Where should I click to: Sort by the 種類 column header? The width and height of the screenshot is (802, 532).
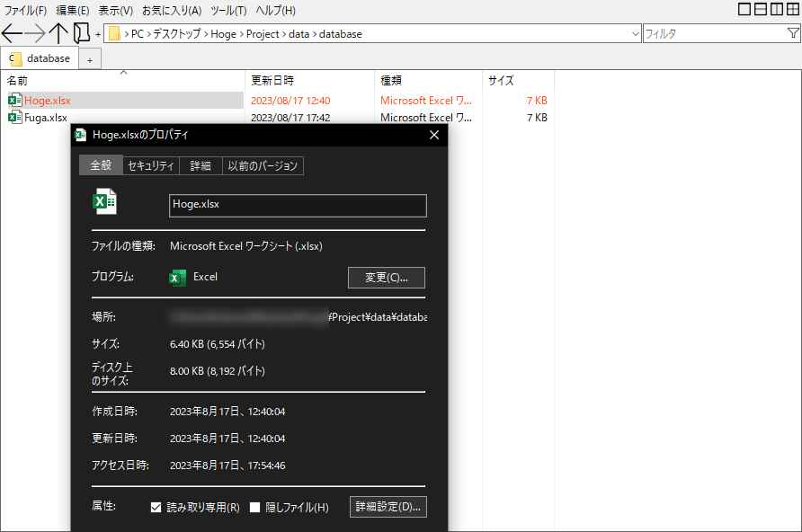[428, 80]
